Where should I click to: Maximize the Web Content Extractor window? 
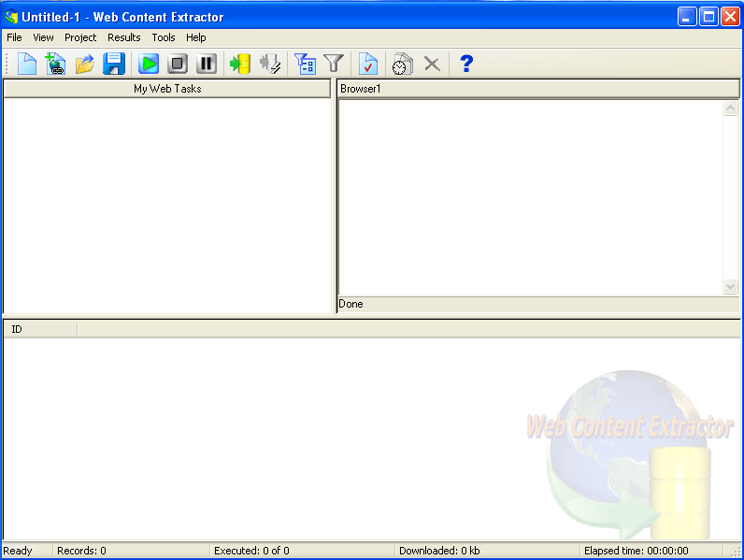[708, 17]
